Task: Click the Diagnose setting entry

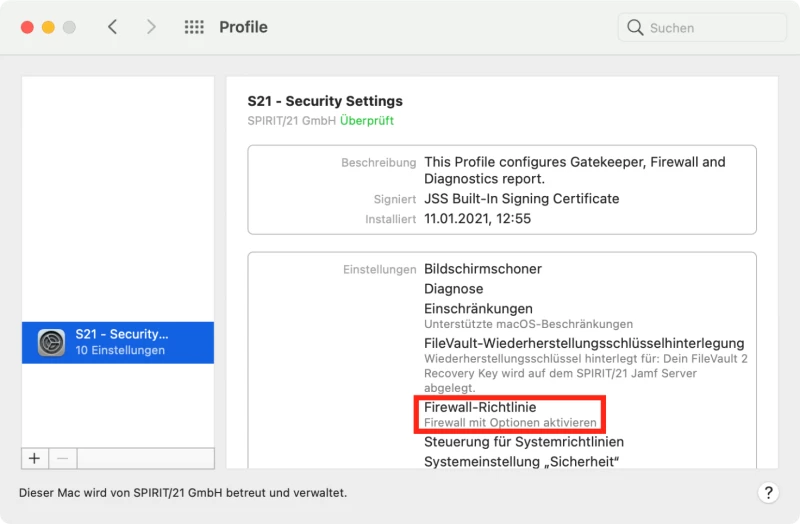Action: [454, 289]
